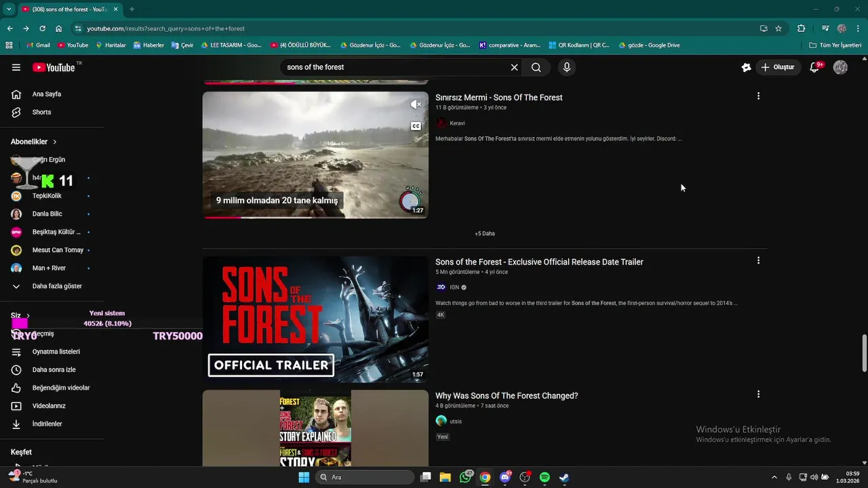The height and width of the screenshot is (488, 868).
Task: Open the address bar URL field
Action: [x=414, y=28]
